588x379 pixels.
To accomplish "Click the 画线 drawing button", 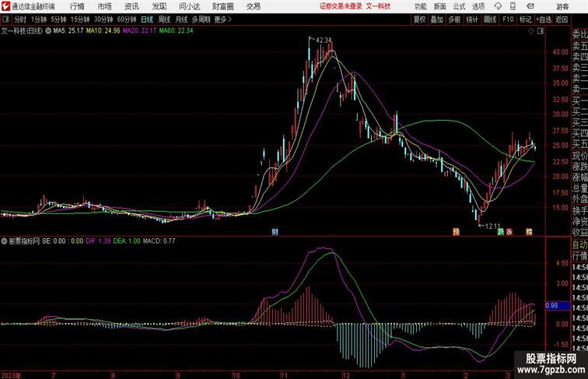I will 490,19.
